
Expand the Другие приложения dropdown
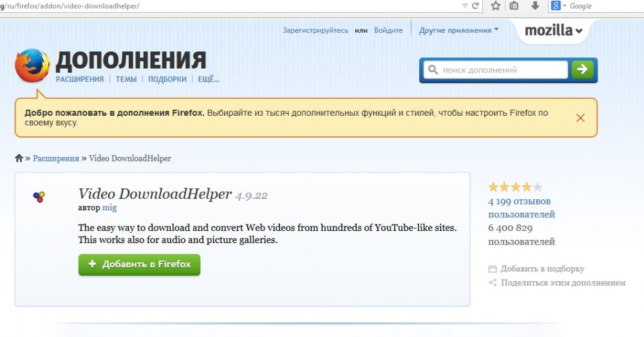459,30
